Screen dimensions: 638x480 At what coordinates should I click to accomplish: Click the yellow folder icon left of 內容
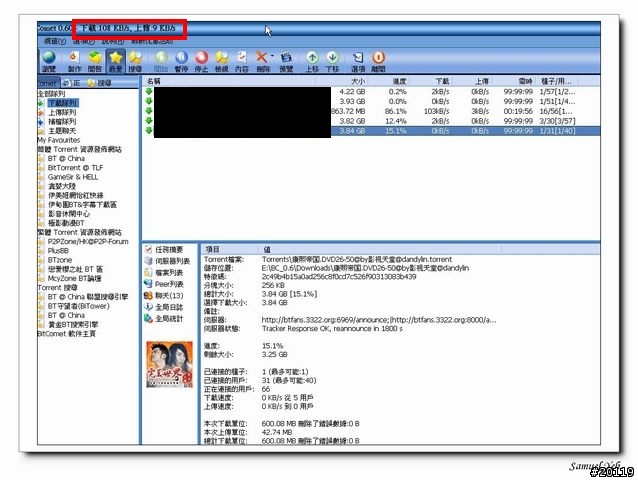pos(221,61)
